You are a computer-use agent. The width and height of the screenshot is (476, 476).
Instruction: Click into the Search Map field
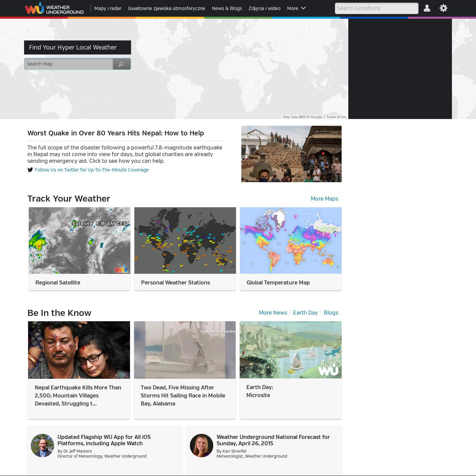coord(69,64)
